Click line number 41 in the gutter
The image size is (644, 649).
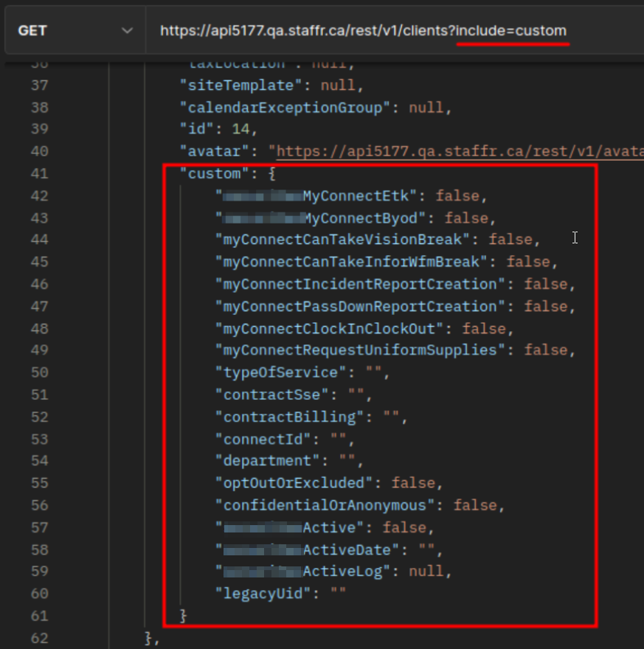click(39, 173)
